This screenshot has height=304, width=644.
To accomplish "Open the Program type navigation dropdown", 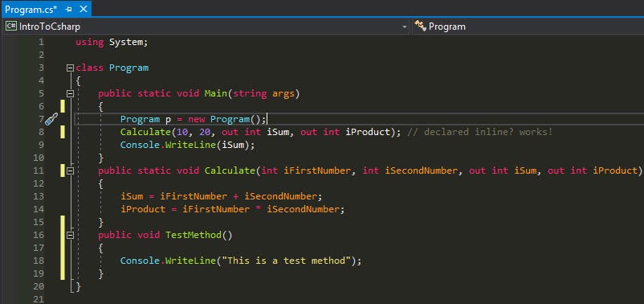I will (x=528, y=27).
